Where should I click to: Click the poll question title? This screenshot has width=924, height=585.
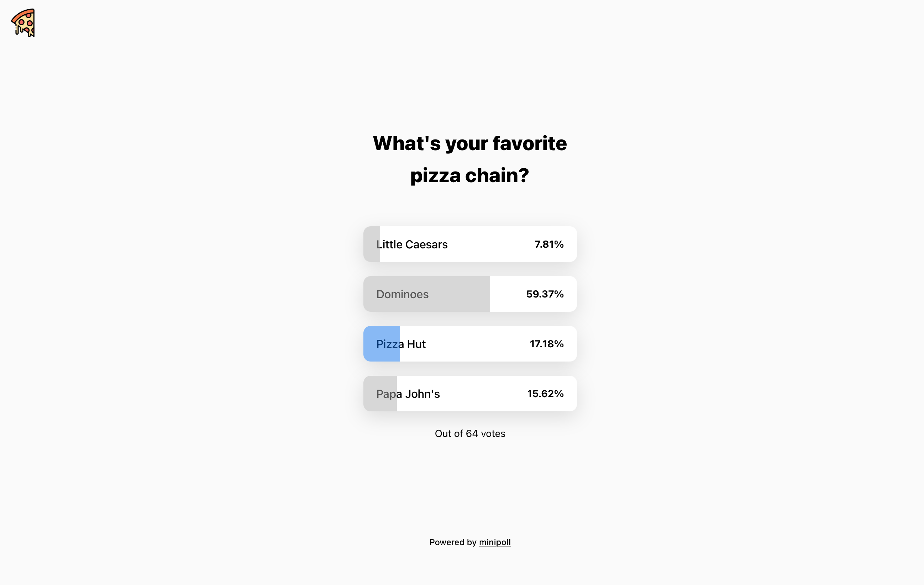[470, 159]
